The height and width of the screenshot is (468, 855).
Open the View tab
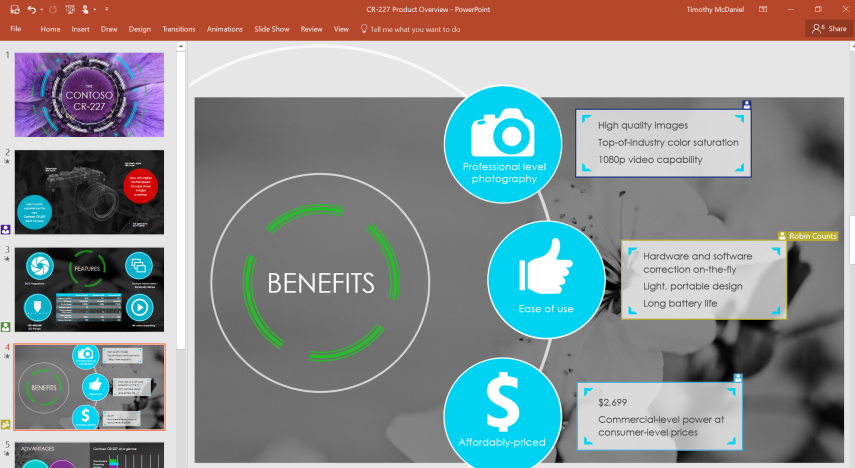(341, 29)
